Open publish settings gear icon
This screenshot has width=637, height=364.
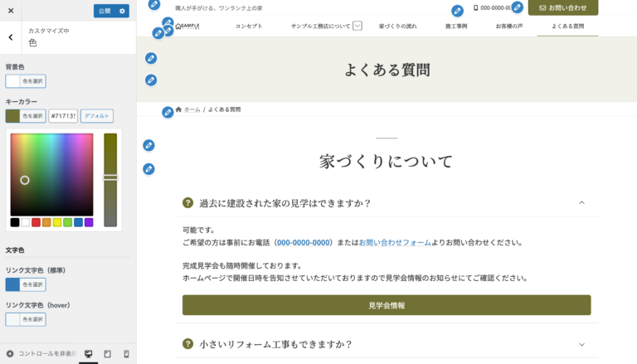pyautogui.click(x=123, y=11)
